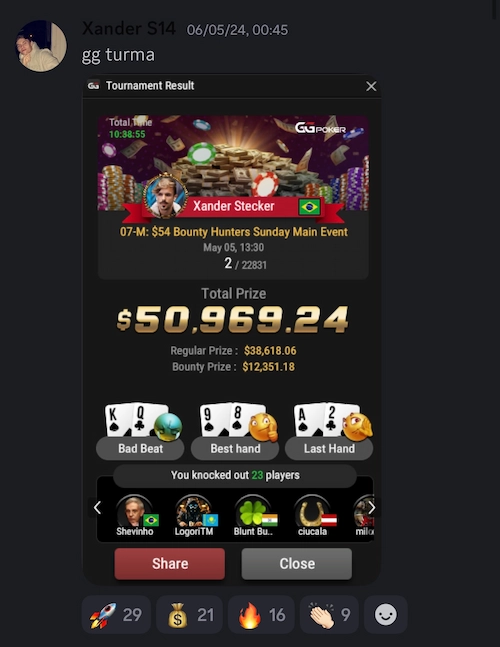Show next knocked-out players with right chevron

pyautogui.click(x=371, y=508)
